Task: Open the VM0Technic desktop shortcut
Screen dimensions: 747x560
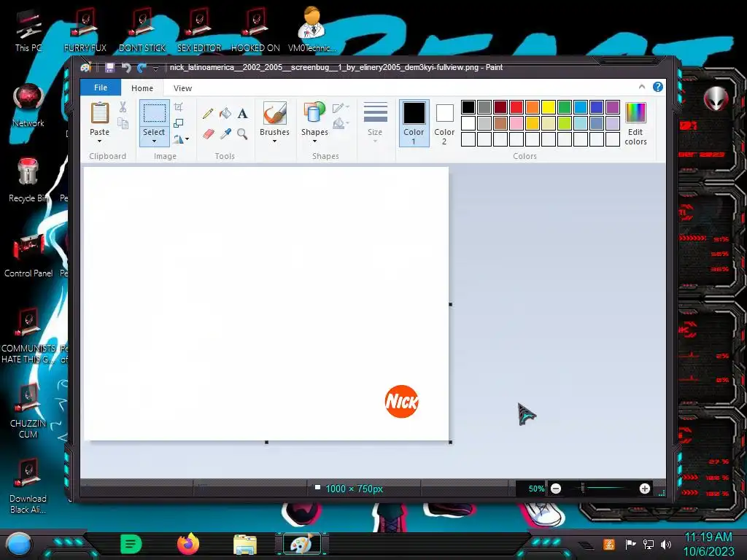Action: tap(311, 29)
